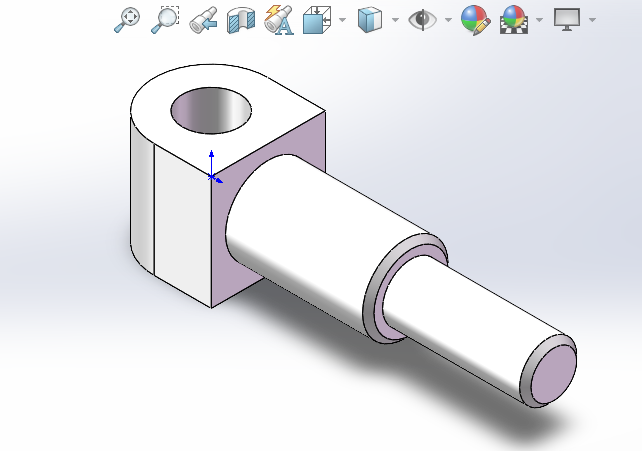This screenshot has height=451, width=642.
Task: Toggle the Hide/Show Items eye icon
Action: (423, 20)
